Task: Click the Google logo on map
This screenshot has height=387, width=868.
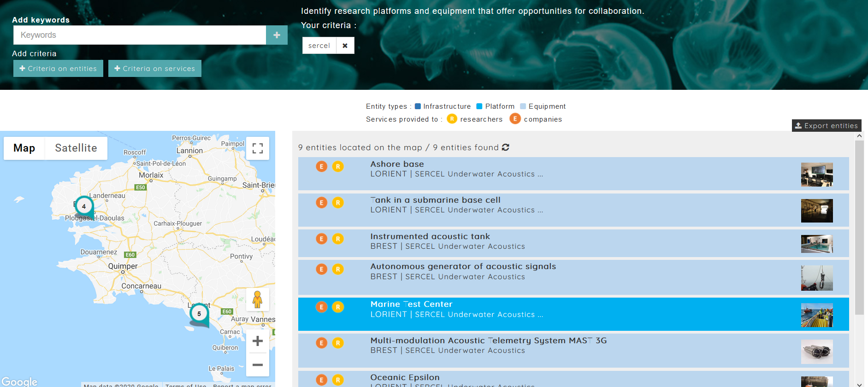Action: coord(19,381)
